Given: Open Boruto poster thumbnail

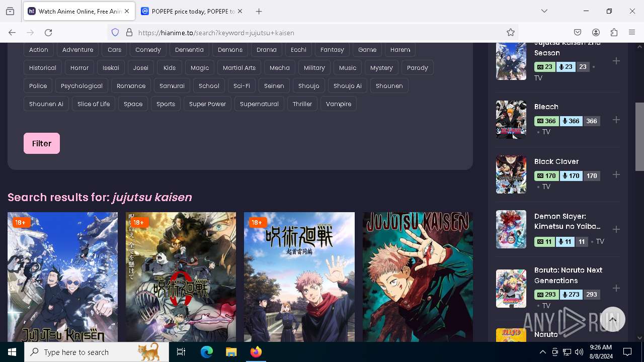Looking at the screenshot, I should click(x=511, y=289).
